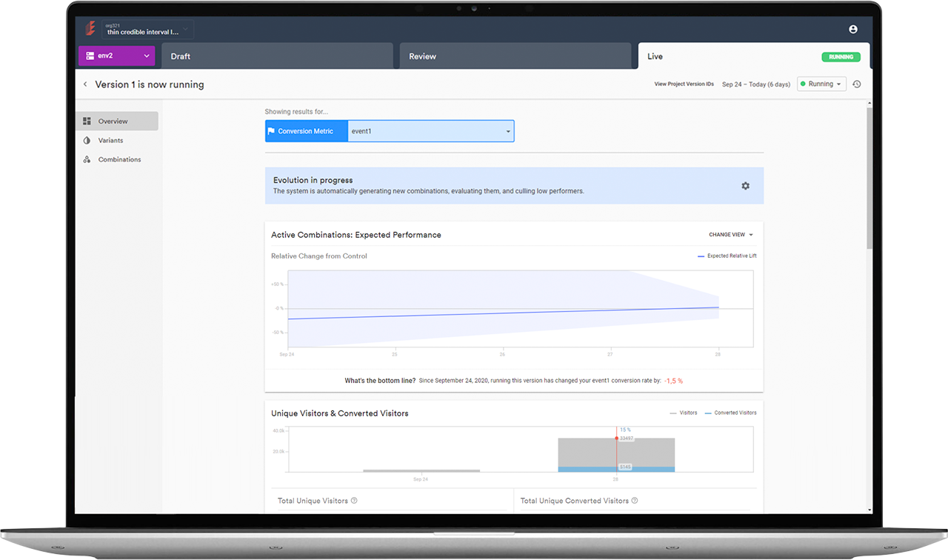Open the CHANGE VIEW dropdown

[731, 235]
